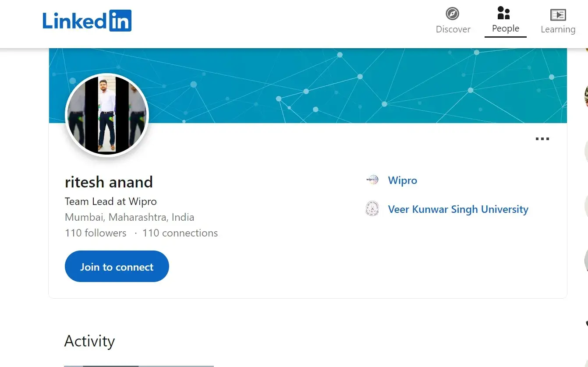This screenshot has height=367, width=588.
Task: Go to the Learning label in navigation
Action: (x=558, y=29)
